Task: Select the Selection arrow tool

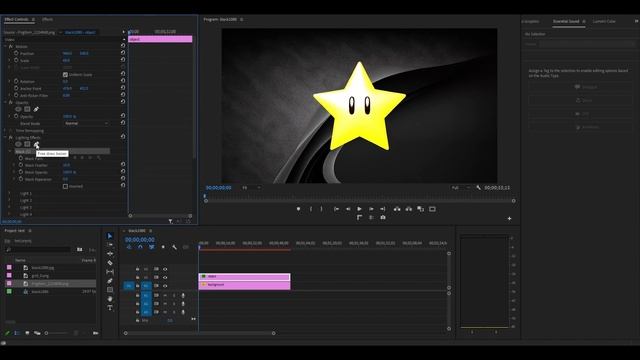Action: pos(110,236)
